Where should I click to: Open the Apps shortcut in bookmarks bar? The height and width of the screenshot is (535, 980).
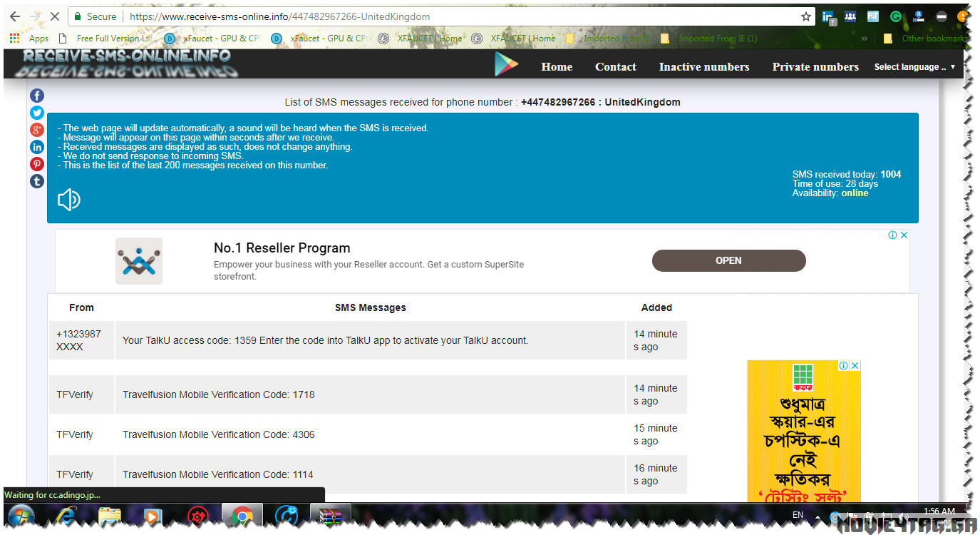coord(29,39)
